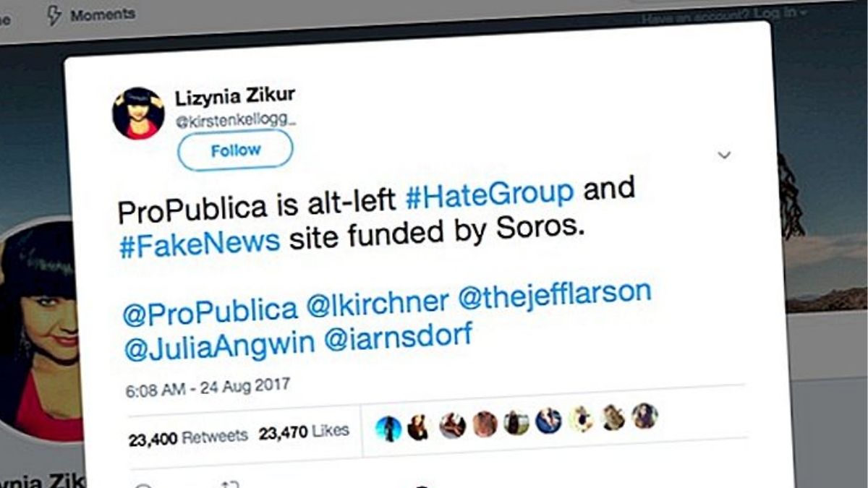Open the @kirstenkellogg_ handle
The image size is (868, 488).
237,120
